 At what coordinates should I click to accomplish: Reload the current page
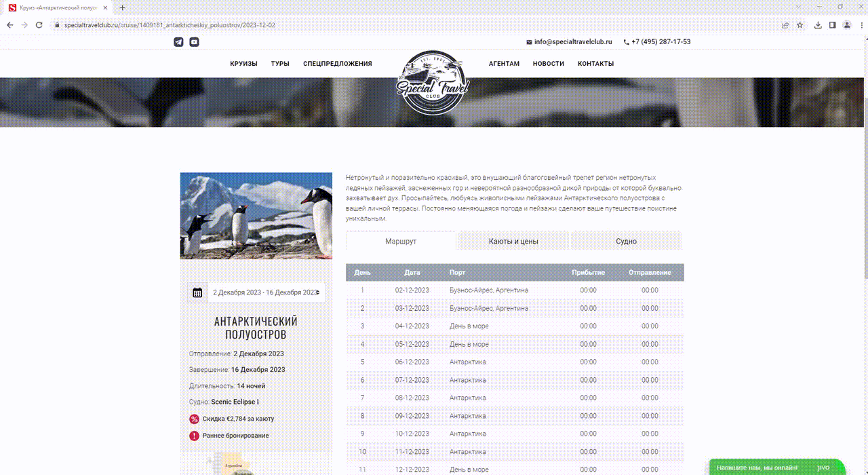39,25
